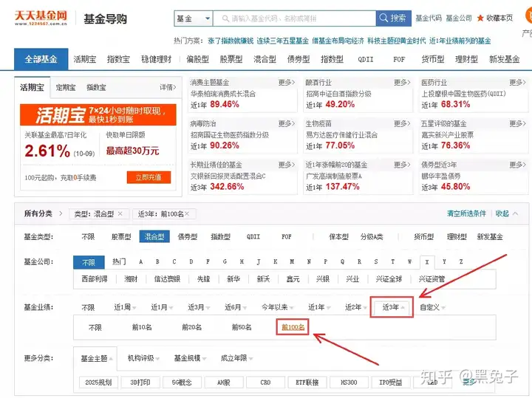Select letter X fund company tab

[x=427, y=262]
